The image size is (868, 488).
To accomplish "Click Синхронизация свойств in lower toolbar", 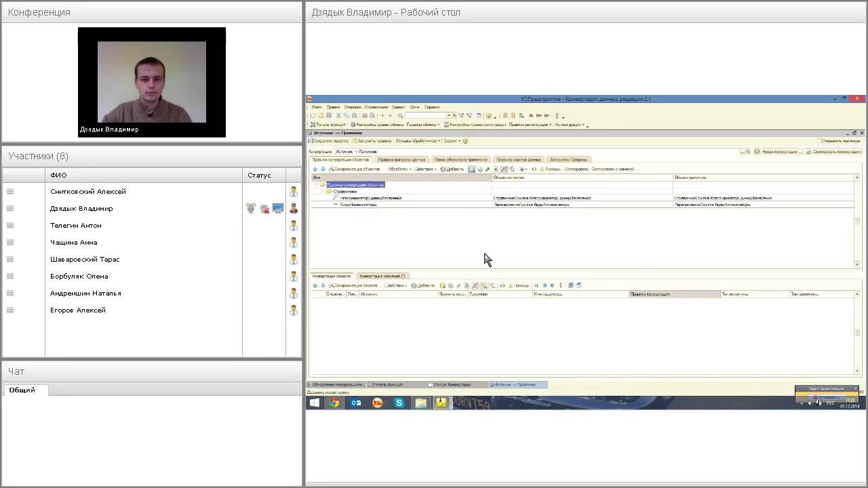I will tap(355, 285).
